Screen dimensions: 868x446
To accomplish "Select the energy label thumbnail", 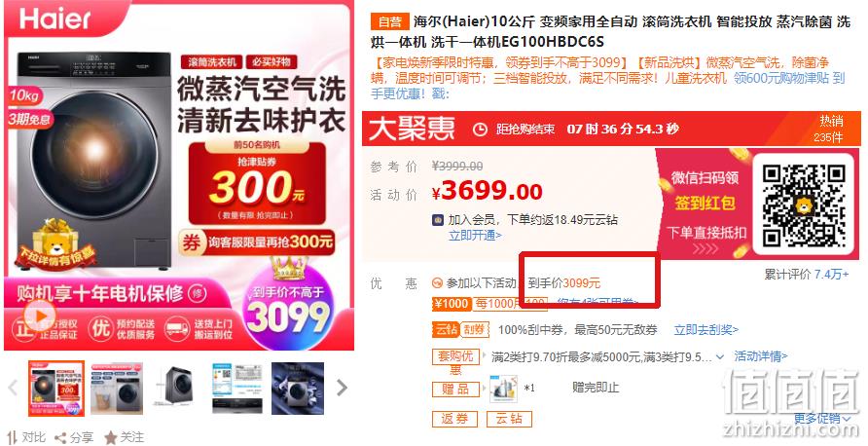I will [x=237, y=389].
